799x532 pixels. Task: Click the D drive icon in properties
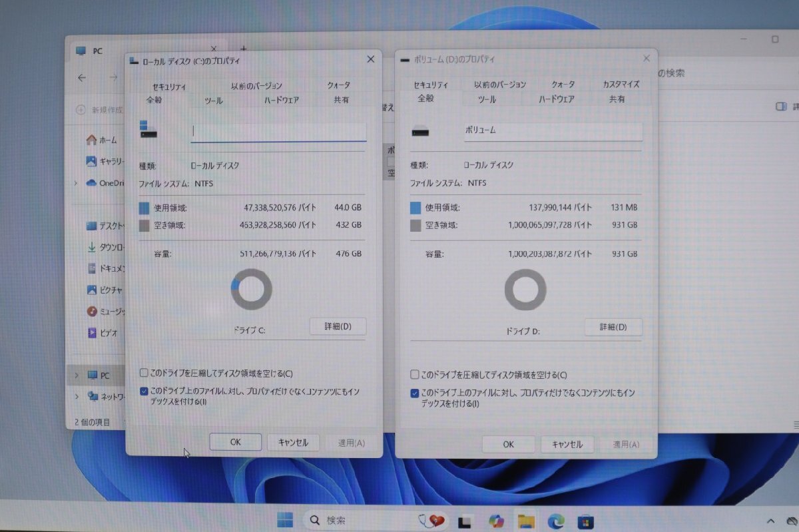(x=420, y=131)
